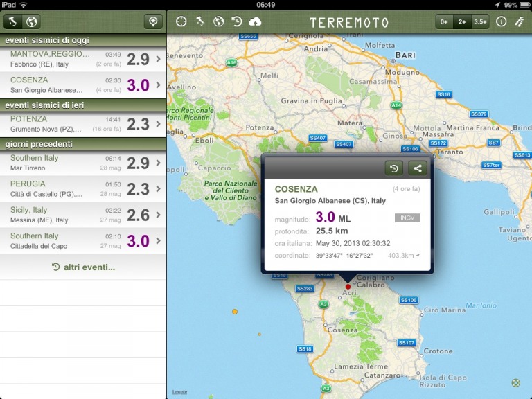
Task: Tap the Taranto city label on map
Action: (450, 152)
